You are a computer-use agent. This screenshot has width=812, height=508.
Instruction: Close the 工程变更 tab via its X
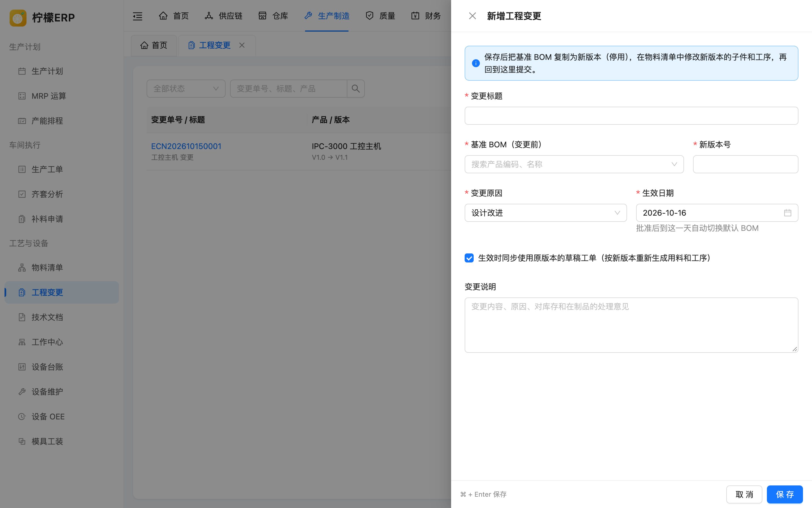coord(242,45)
